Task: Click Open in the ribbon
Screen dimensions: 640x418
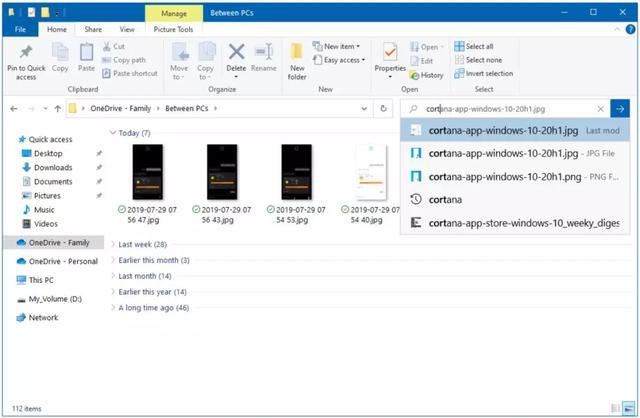Action: [x=426, y=47]
